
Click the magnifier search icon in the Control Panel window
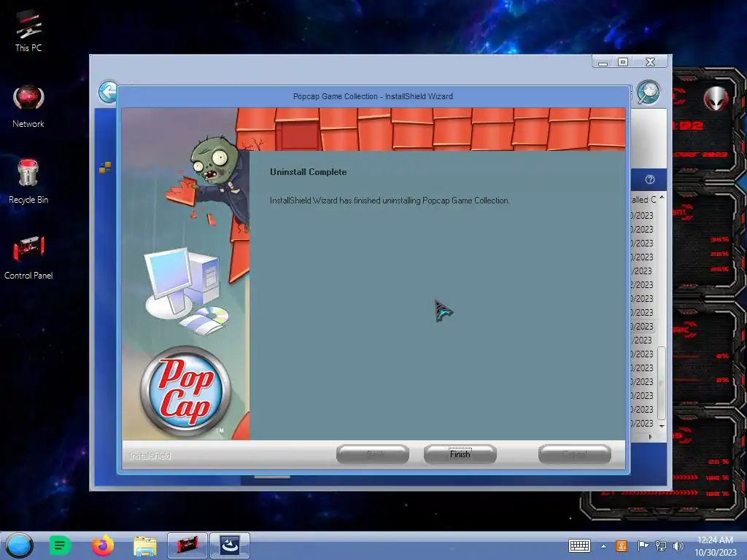(x=649, y=93)
